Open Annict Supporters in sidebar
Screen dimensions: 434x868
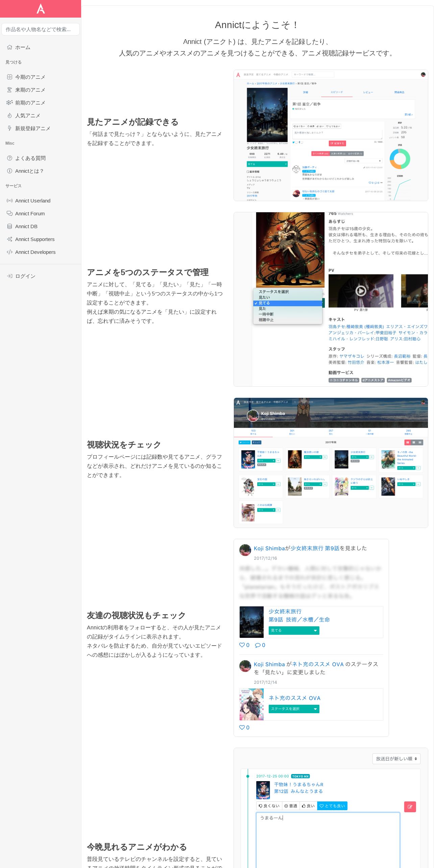[41, 239]
